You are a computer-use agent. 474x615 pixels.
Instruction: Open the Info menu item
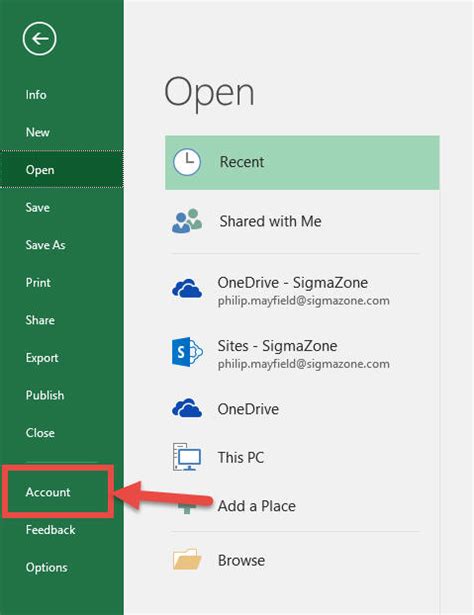pos(36,95)
